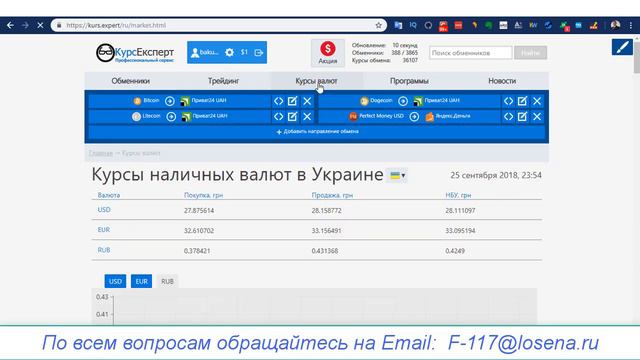640x360 pixels.
Task: Open the Трейдинг menu tab
Action: click(x=223, y=81)
